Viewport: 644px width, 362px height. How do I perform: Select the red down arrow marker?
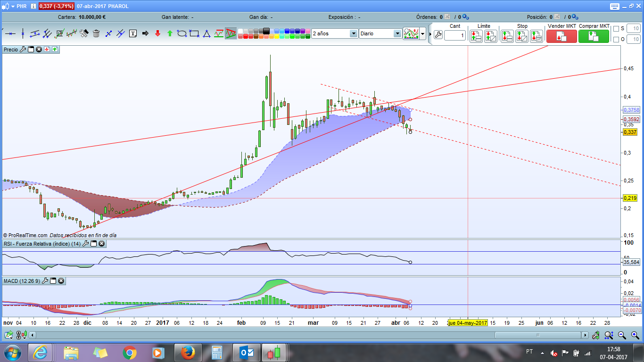coord(157,33)
